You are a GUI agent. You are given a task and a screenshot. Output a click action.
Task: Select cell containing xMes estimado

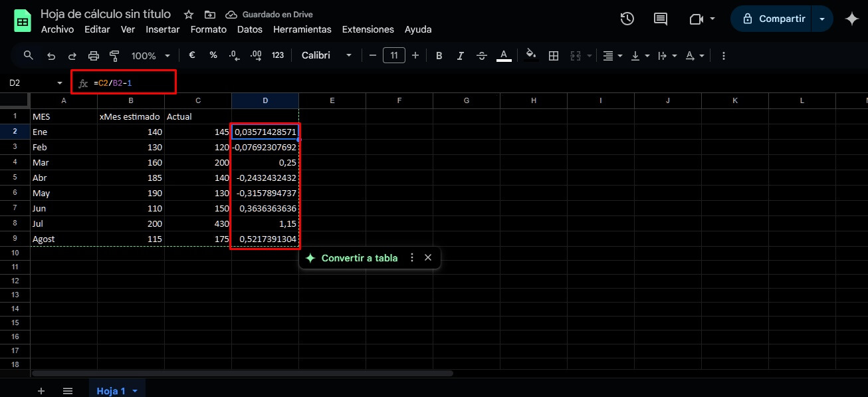point(131,116)
